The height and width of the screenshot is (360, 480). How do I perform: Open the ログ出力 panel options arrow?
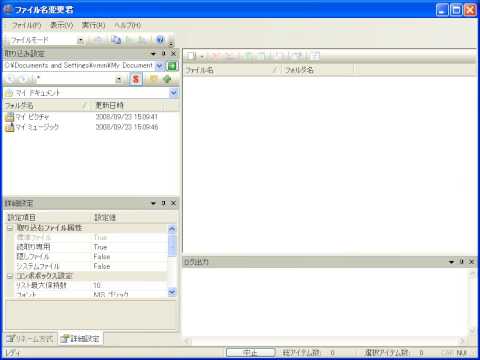[x=451, y=262]
